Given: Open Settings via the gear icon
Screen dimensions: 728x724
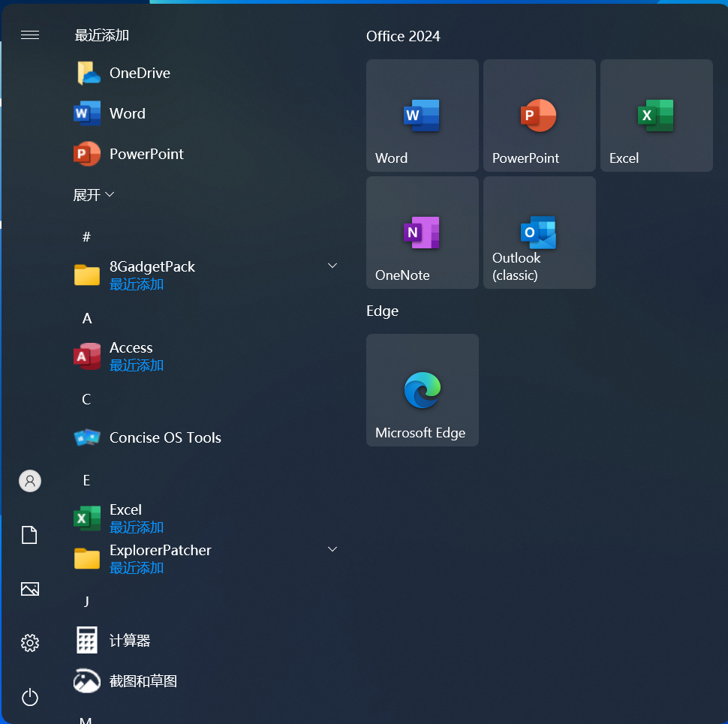Looking at the screenshot, I should [x=30, y=643].
